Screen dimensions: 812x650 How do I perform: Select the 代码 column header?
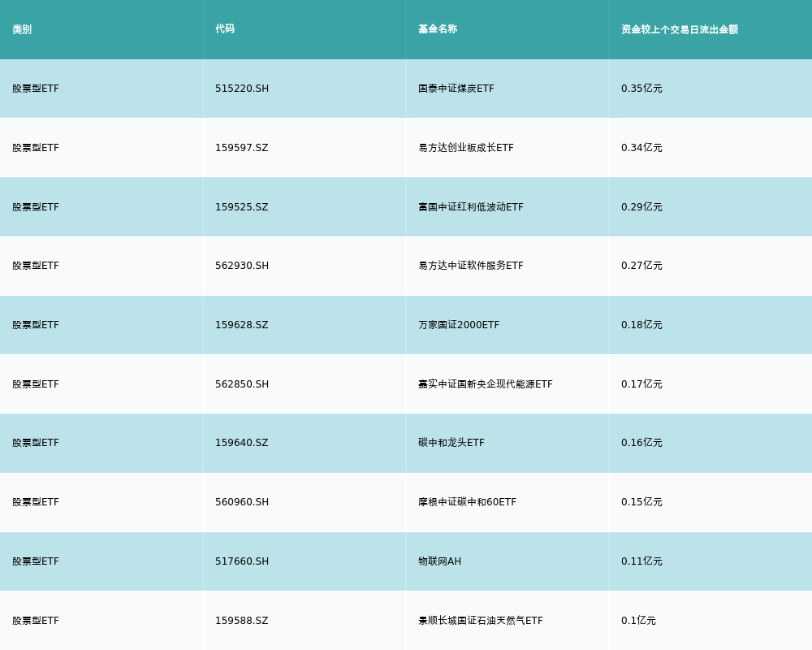(x=225, y=29)
